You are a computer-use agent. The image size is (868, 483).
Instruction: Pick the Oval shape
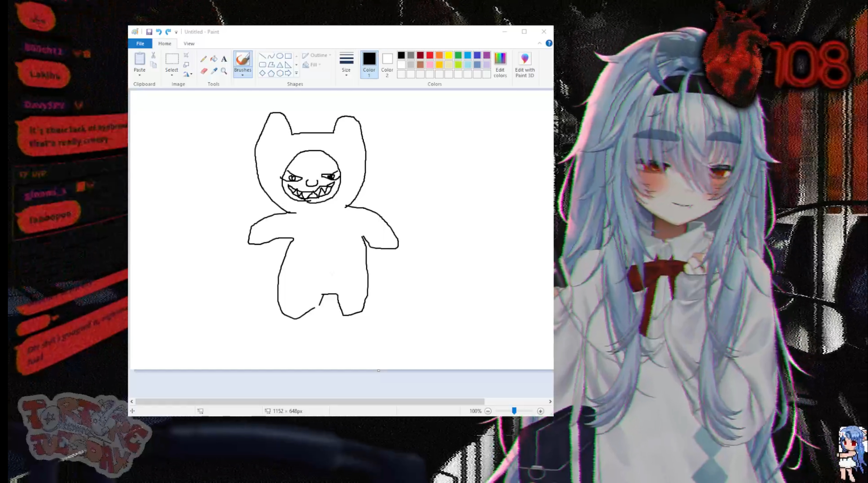tap(280, 56)
